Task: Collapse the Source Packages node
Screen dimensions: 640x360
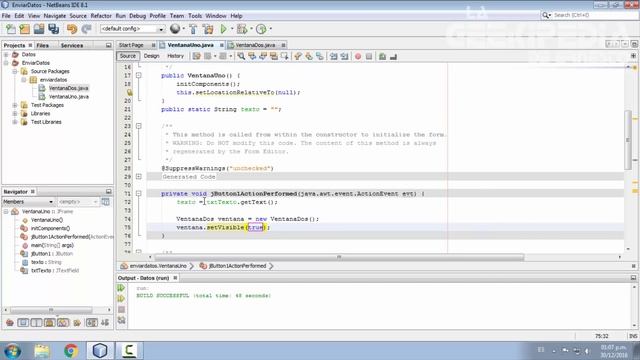Action: (x=15, y=71)
